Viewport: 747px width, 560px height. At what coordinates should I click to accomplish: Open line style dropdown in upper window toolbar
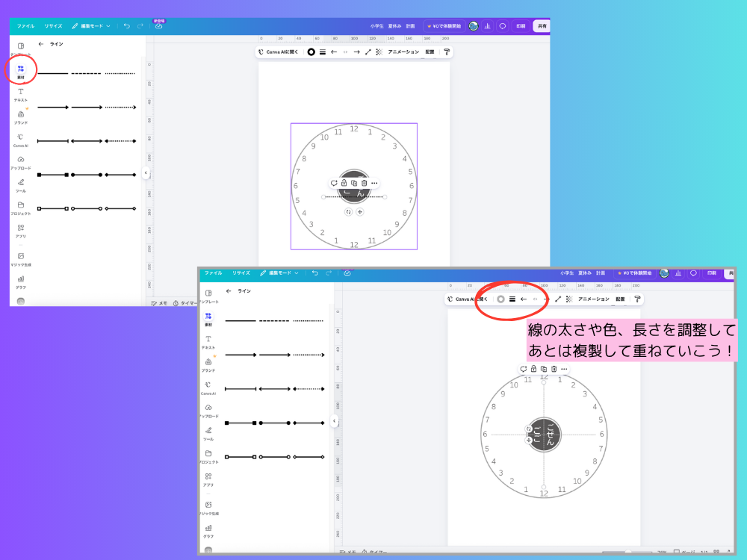pyautogui.click(x=323, y=52)
